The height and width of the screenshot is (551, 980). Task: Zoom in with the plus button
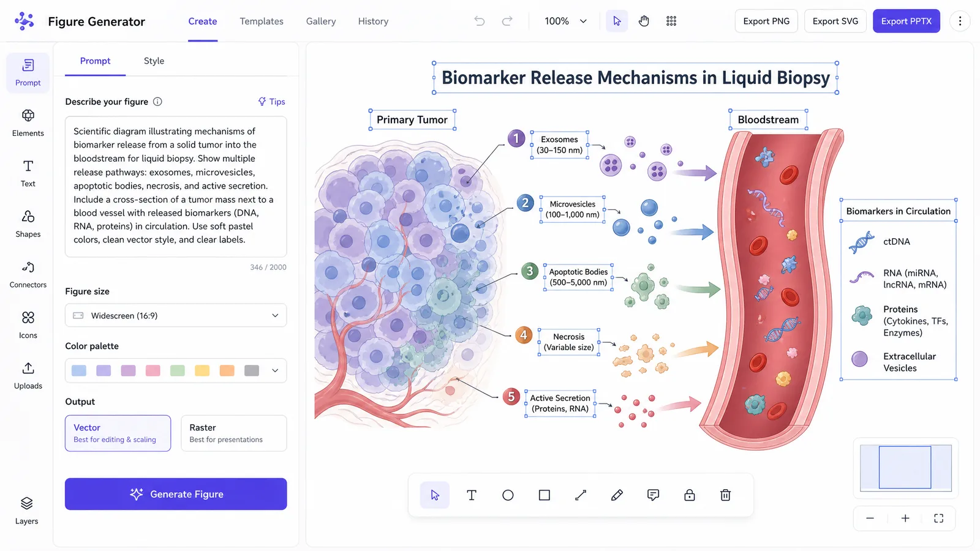click(x=905, y=519)
